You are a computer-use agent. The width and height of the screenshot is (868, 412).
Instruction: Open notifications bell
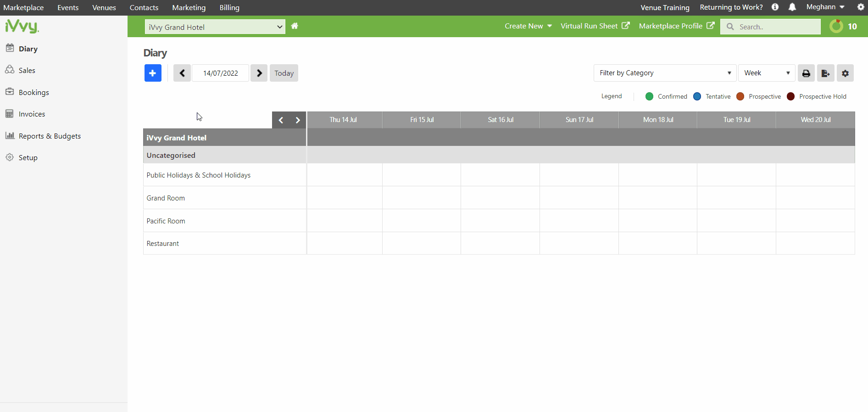[x=792, y=7]
